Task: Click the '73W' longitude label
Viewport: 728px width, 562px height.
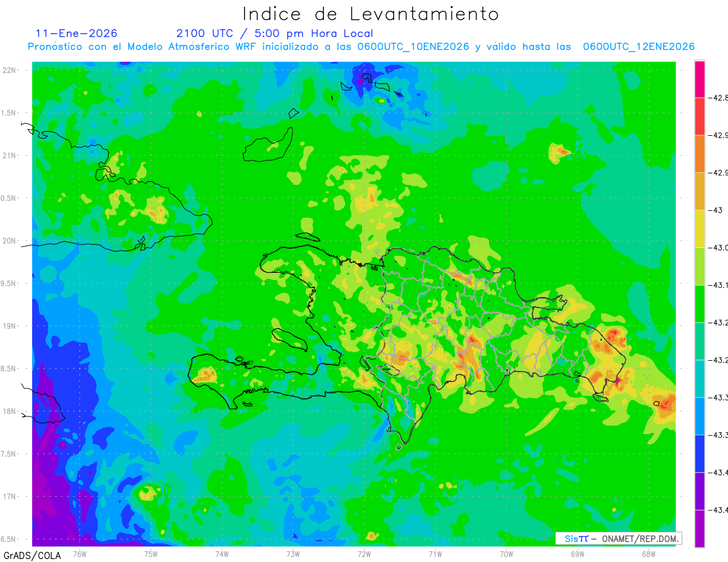Action: (293, 554)
